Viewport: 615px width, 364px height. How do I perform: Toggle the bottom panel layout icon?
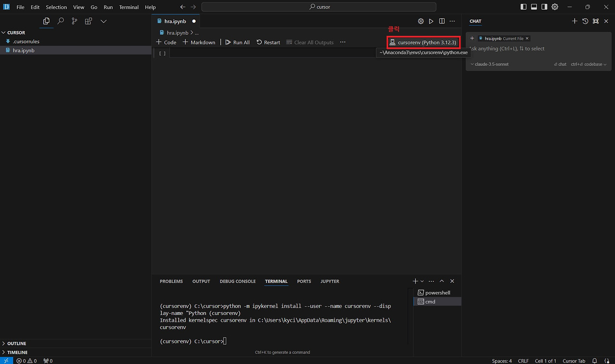[534, 7]
